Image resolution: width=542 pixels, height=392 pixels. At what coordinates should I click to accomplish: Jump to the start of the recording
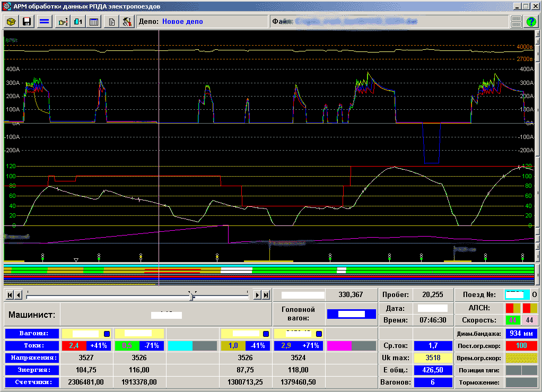[10, 295]
